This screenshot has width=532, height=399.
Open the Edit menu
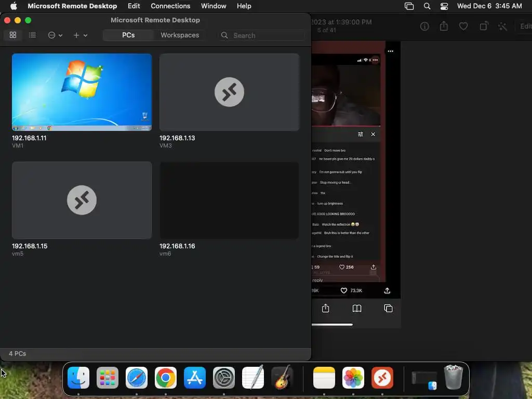134,6
